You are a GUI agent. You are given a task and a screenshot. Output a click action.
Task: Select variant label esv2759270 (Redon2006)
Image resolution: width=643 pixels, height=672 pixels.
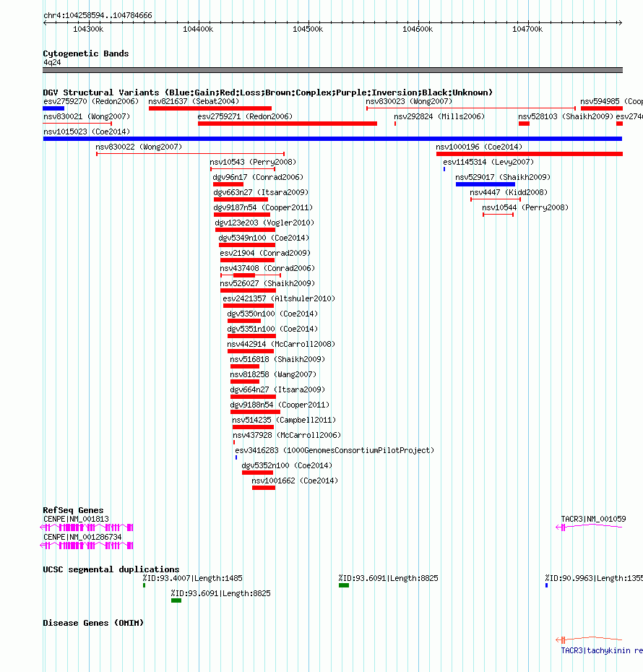(x=91, y=102)
